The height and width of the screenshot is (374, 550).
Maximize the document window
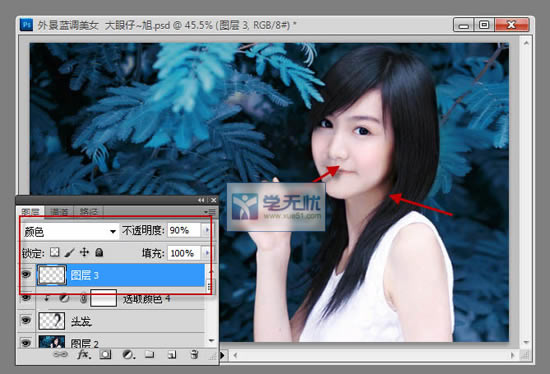484,25
